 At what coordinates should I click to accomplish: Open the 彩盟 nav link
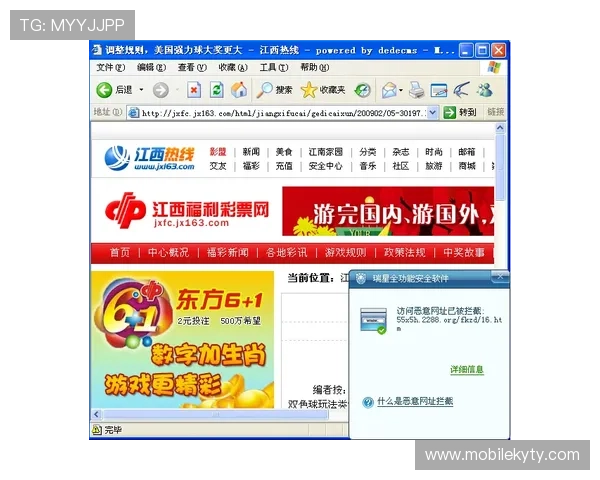pos(218,152)
